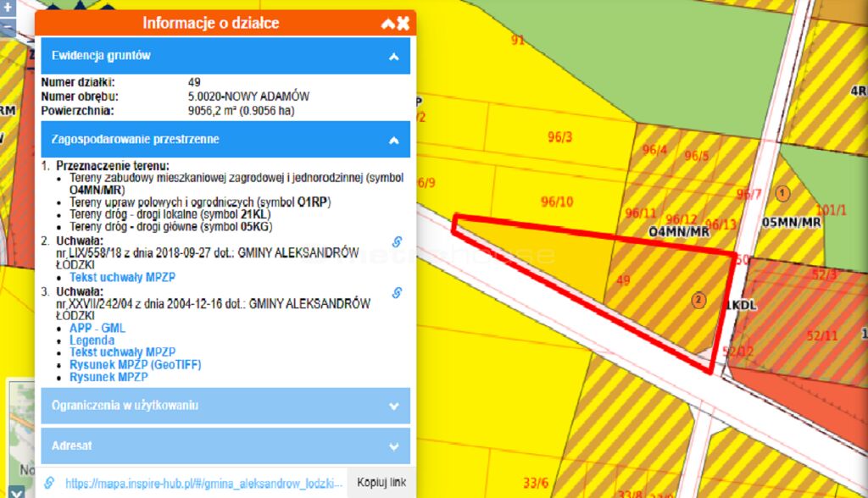868x498 pixels.
Task: Open the Rysunek MPZP (GeoTIFF) link
Action: point(135,365)
